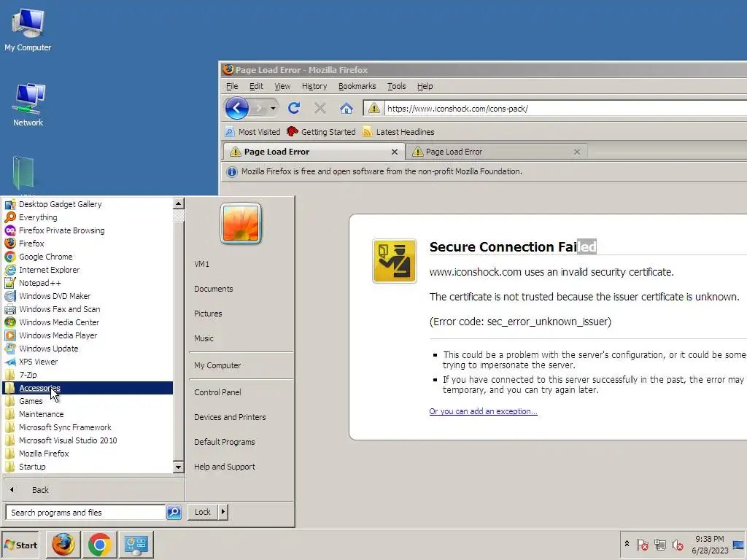The width and height of the screenshot is (747, 560).
Task: Launch Windows Media Player
Action: click(x=88, y=335)
